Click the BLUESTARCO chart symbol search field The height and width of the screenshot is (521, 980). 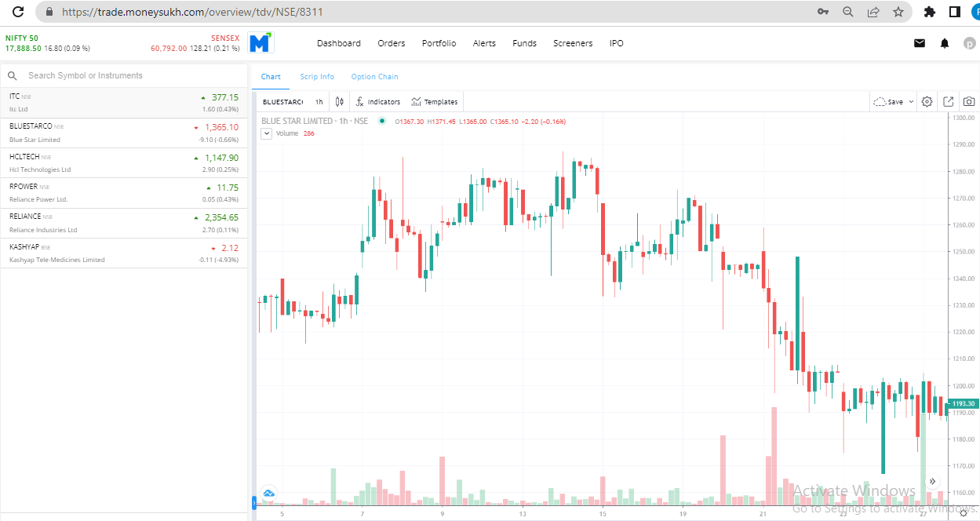tap(282, 102)
